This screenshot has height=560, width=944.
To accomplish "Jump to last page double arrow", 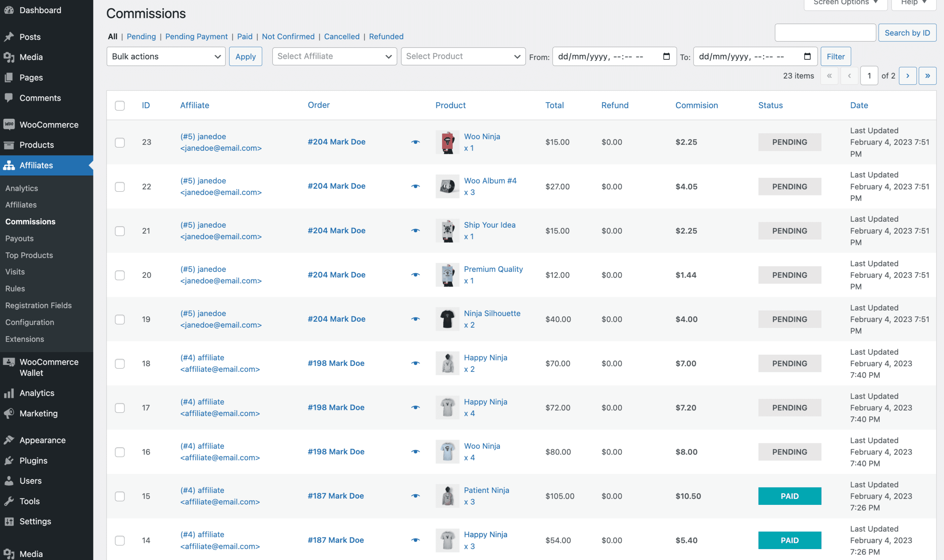I will [927, 76].
